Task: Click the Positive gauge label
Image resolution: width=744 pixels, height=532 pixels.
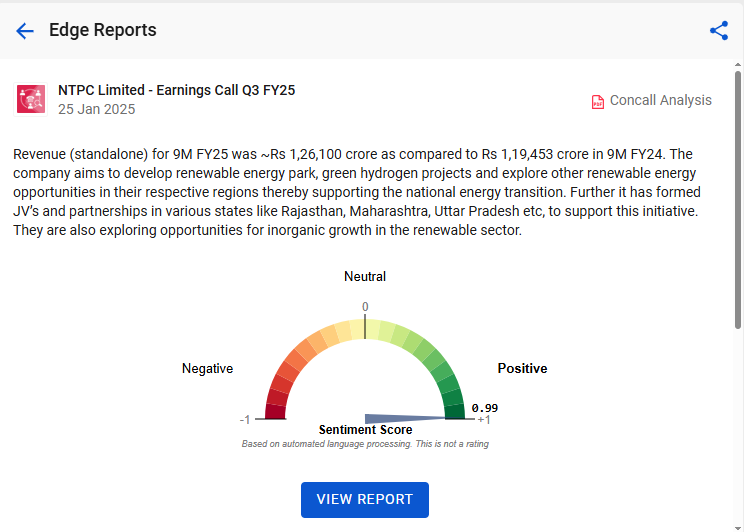Action: coord(522,368)
